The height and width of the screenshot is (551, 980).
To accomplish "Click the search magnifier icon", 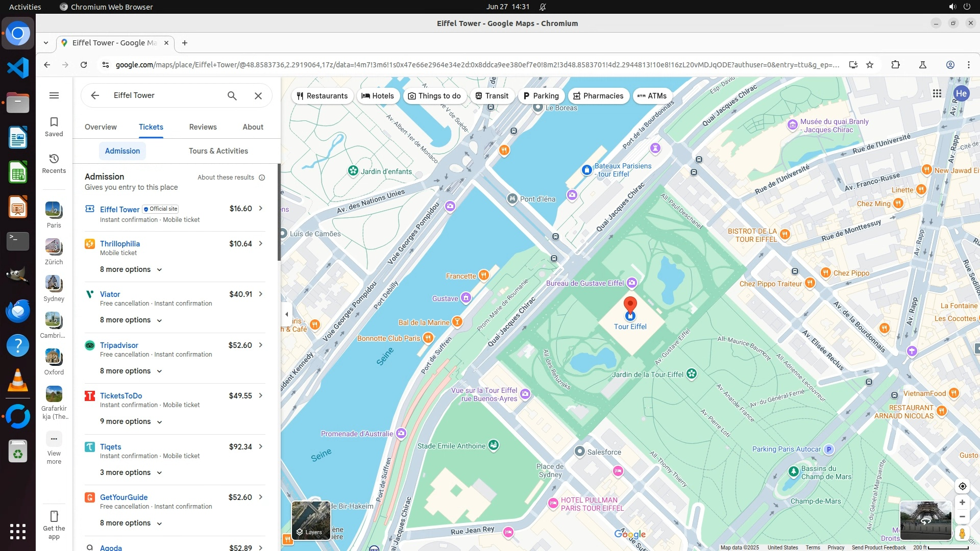I will 232,95.
